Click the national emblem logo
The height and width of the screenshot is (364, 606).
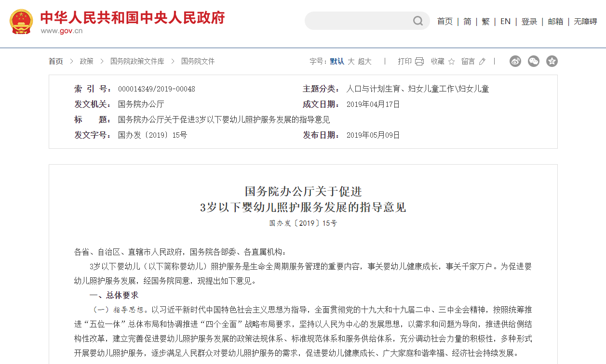tap(22, 22)
